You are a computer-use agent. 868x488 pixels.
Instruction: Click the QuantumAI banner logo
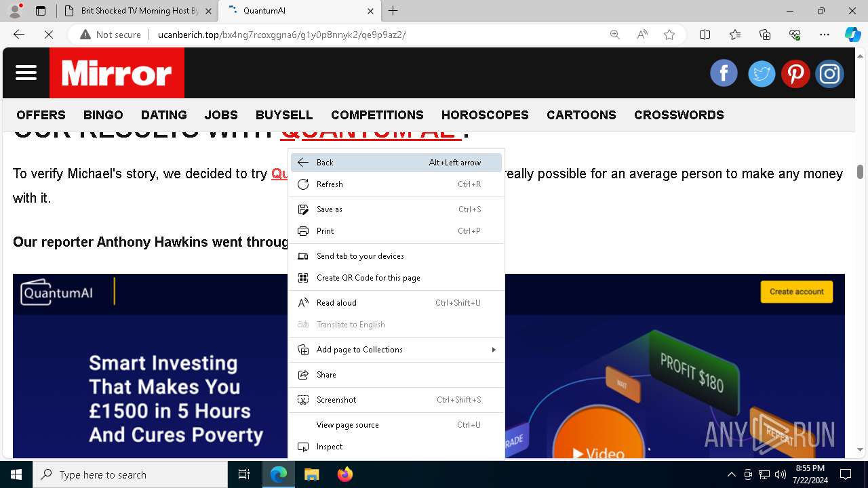click(x=57, y=291)
